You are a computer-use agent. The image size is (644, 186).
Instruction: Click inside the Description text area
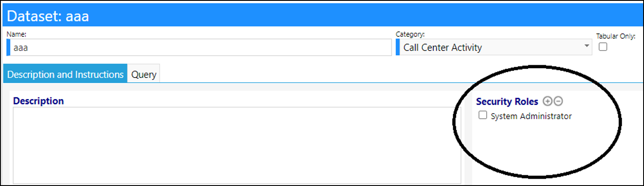click(237, 145)
